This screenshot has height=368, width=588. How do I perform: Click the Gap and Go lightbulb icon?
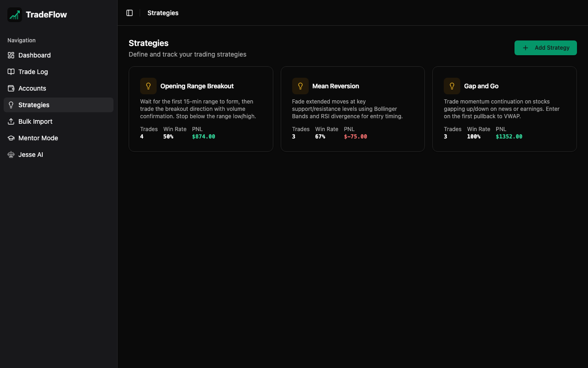pyautogui.click(x=452, y=86)
